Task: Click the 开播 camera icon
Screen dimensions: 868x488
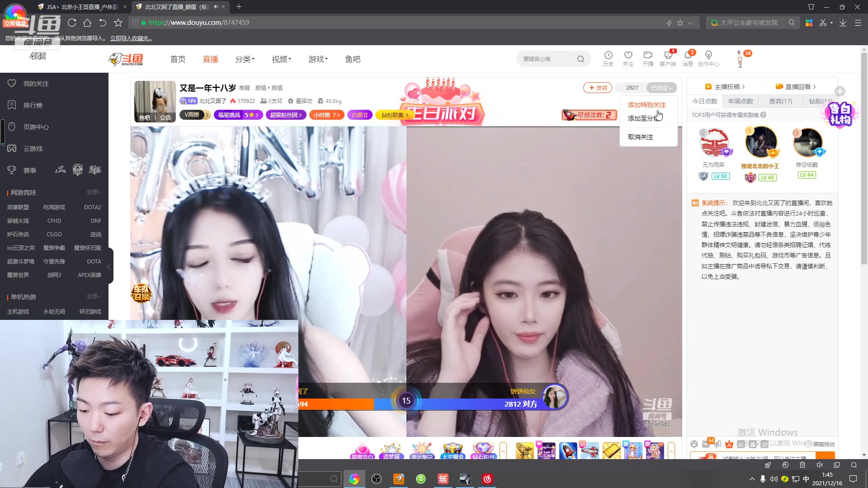Action: pos(648,59)
